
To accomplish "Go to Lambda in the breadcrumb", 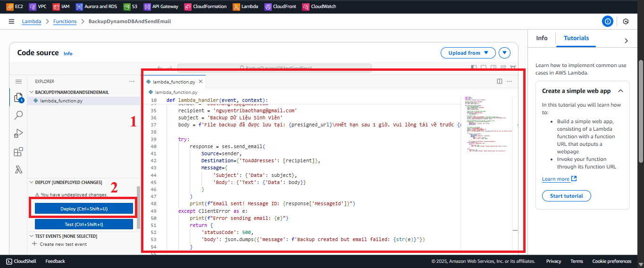I will [x=32, y=21].
